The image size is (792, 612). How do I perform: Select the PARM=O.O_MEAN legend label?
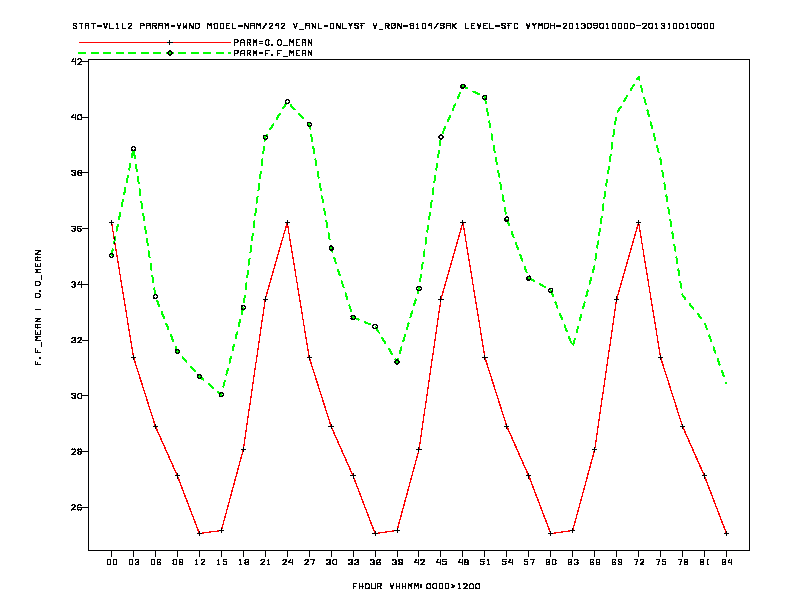click(x=273, y=43)
